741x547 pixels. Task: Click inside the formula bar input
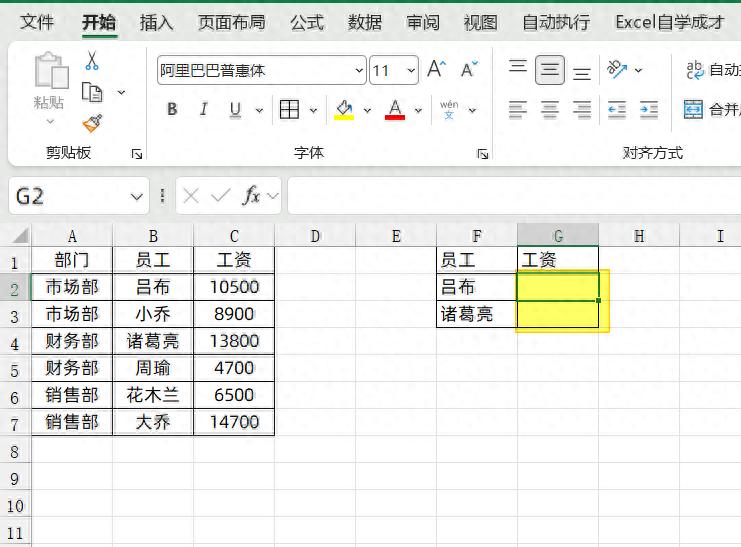point(514,196)
